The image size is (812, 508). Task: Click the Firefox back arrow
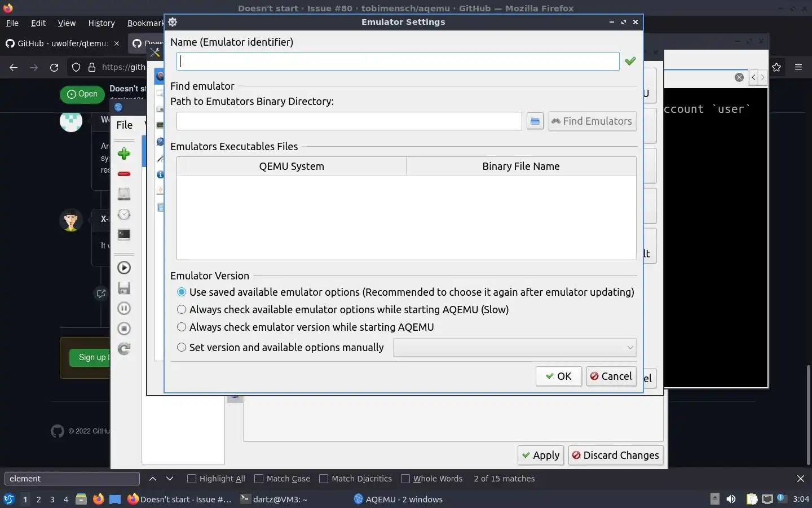[x=14, y=67]
